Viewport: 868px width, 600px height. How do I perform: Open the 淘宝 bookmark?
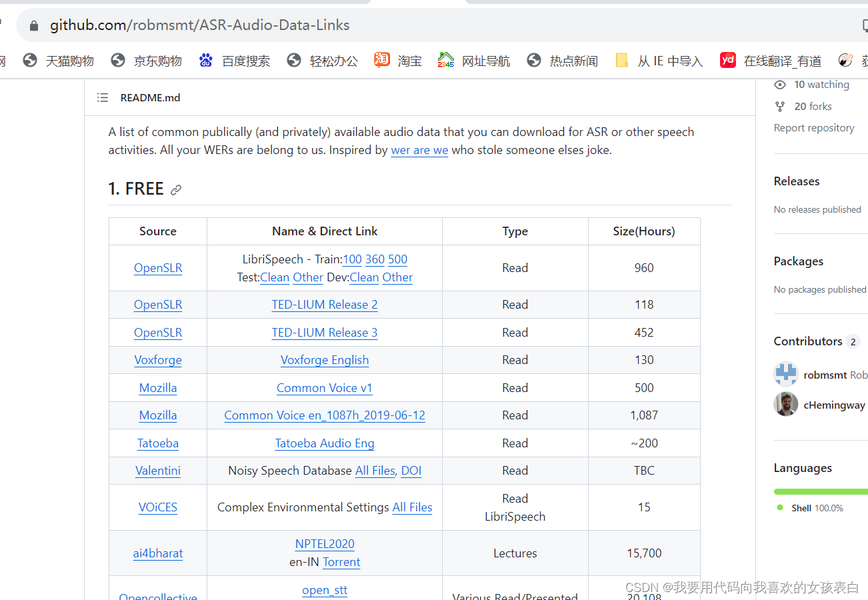(x=398, y=61)
